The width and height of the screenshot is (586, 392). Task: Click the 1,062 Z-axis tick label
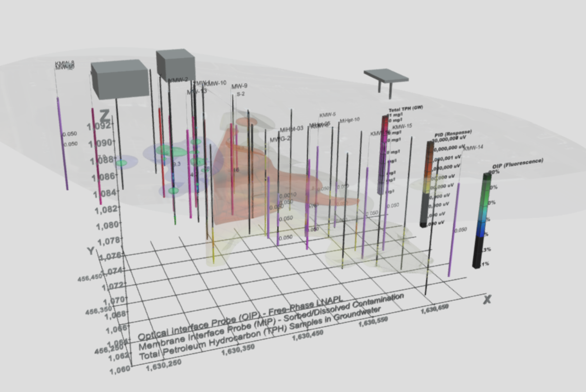(119, 356)
